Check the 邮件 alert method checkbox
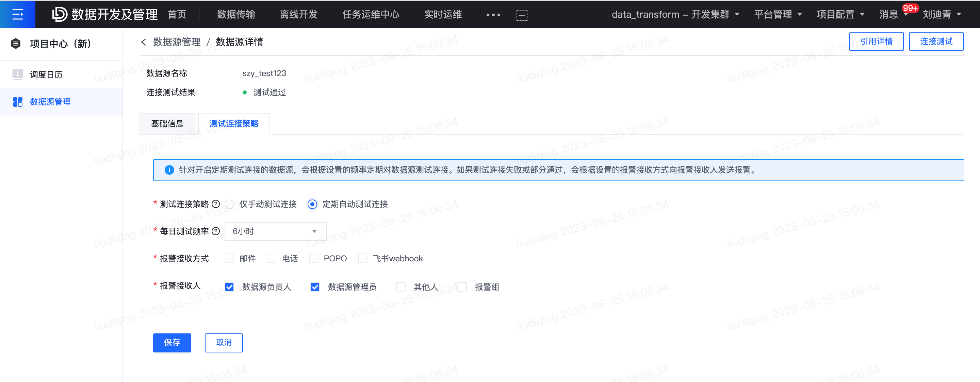Image resolution: width=980 pixels, height=382 pixels. click(229, 258)
